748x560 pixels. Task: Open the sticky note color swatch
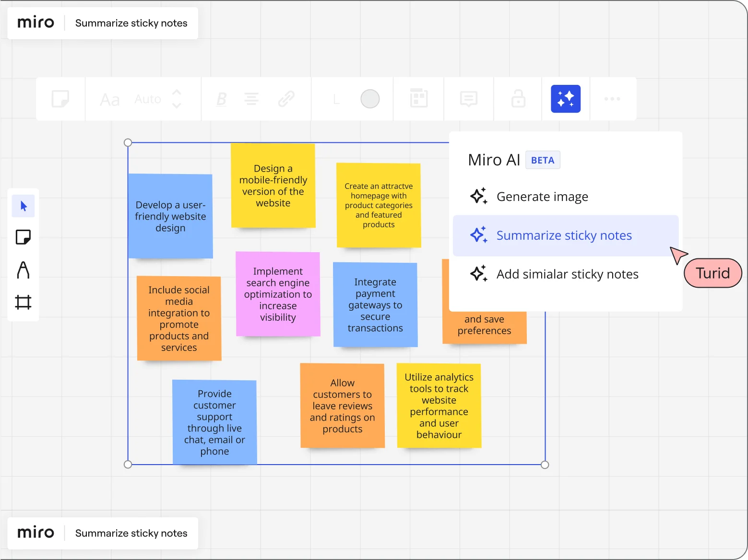[x=370, y=99]
